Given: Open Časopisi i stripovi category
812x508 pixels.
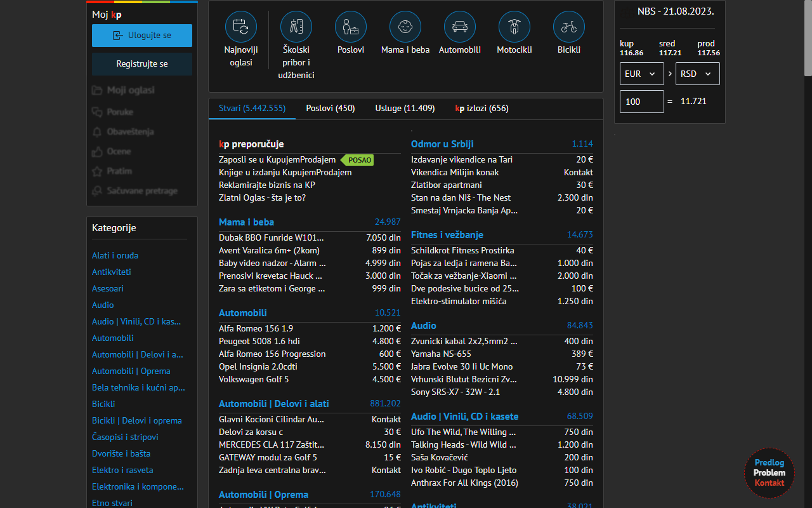Looking at the screenshot, I should pyautogui.click(x=125, y=437).
